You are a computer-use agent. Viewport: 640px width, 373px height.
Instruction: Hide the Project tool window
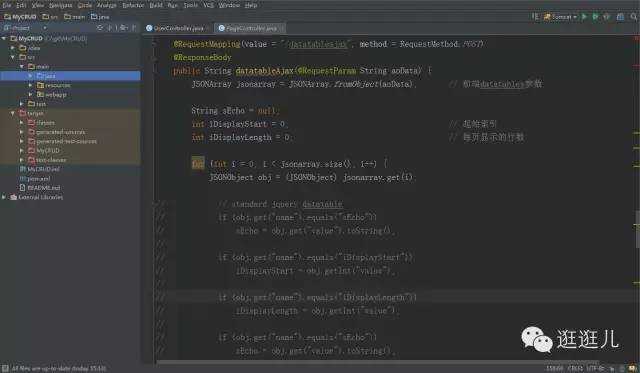(x=134, y=28)
